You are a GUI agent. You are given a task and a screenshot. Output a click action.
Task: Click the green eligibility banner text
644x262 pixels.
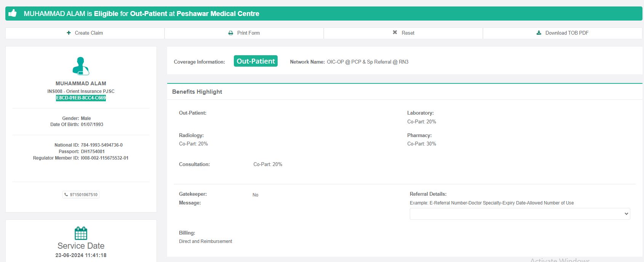(141, 14)
